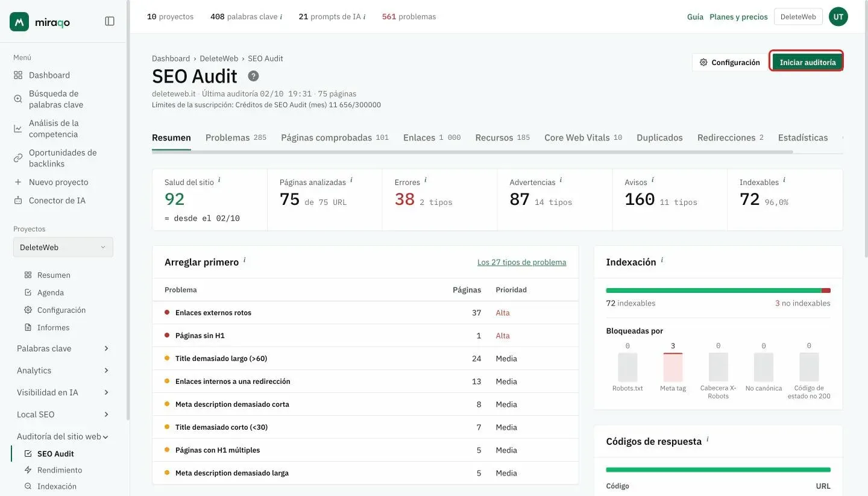Open the Planes y precios link

[x=738, y=17]
